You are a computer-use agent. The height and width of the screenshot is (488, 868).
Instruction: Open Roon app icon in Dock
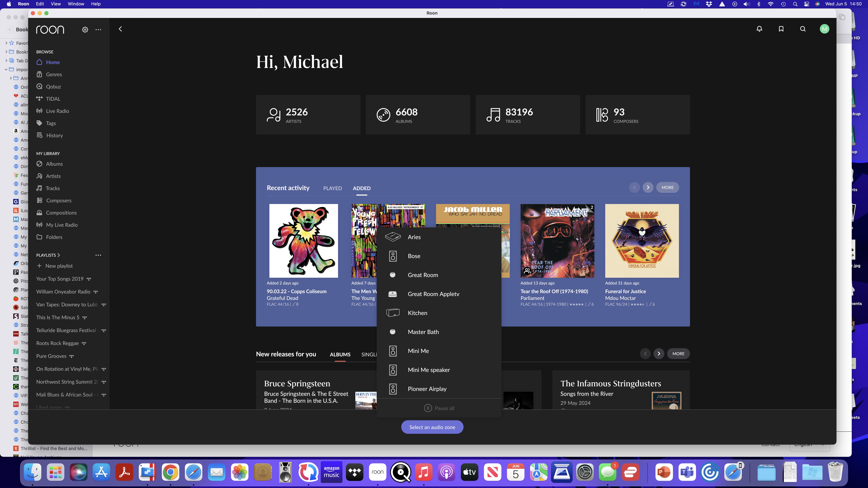pos(377,472)
